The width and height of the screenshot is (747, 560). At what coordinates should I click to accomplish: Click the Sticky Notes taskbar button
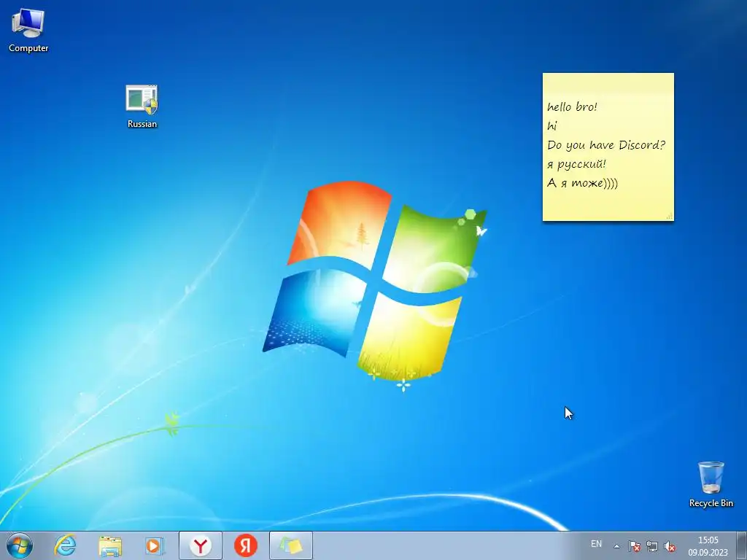pyautogui.click(x=290, y=545)
